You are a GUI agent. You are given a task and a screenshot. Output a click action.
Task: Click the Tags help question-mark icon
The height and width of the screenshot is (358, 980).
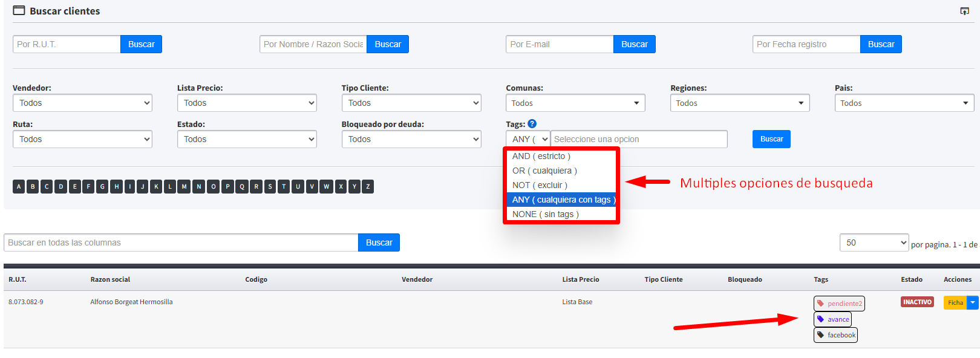532,124
